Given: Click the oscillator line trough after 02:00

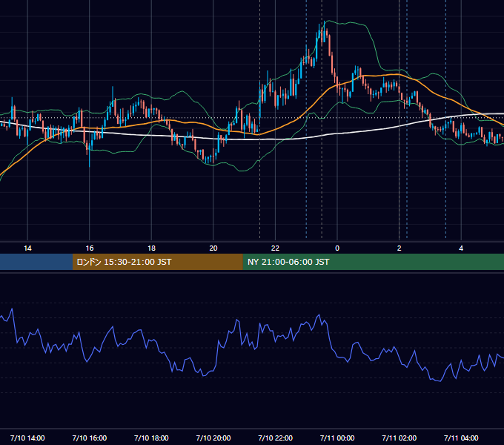Looking at the screenshot, I should tap(440, 381).
